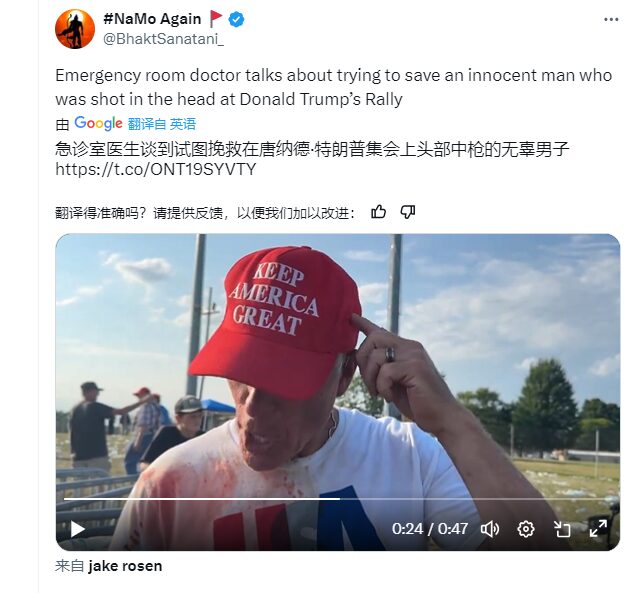The image size is (629, 593).
Task: Click thumbs down on translation feedback
Action: (x=408, y=211)
